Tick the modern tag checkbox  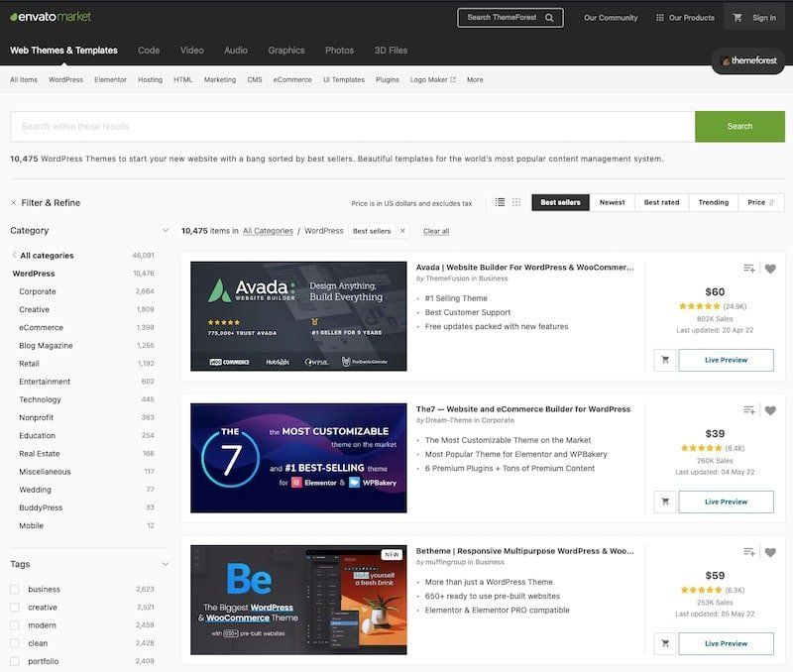point(15,625)
